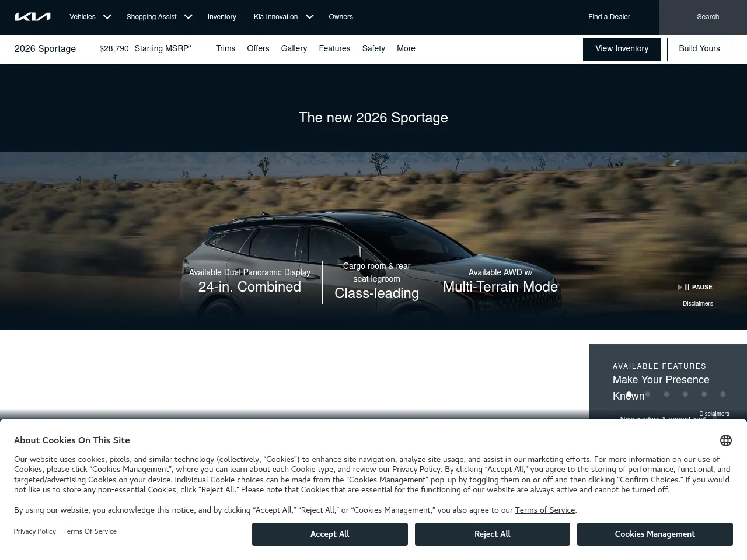747x560 pixels.
Task: Switch to the Trims section
Action: pyautogui.click(x=225, y=49)
